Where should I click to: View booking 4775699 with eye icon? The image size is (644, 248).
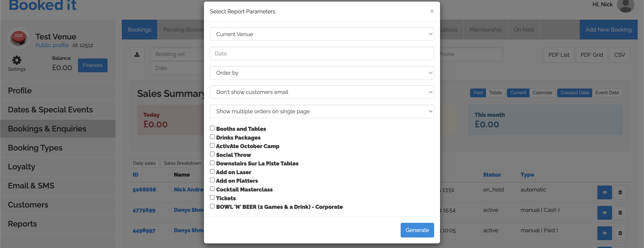[604, 213]
